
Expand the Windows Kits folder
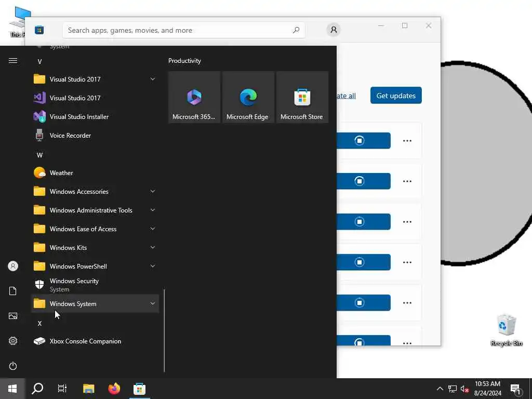(x=96, y=247)
